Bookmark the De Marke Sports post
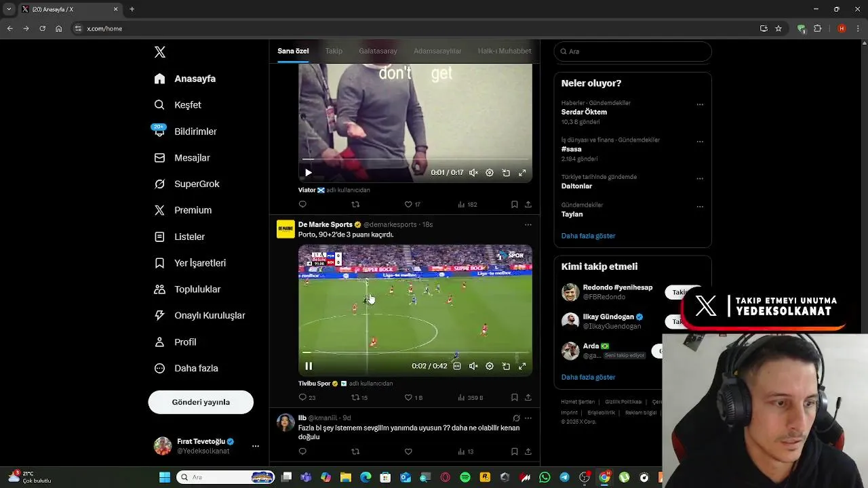 point(514,398)
